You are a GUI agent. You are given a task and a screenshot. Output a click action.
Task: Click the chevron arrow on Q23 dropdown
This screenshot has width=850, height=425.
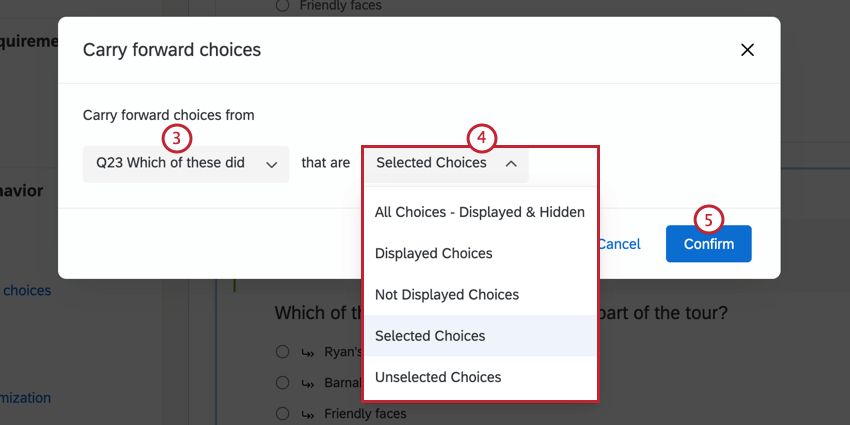click(x=272, y=164)
